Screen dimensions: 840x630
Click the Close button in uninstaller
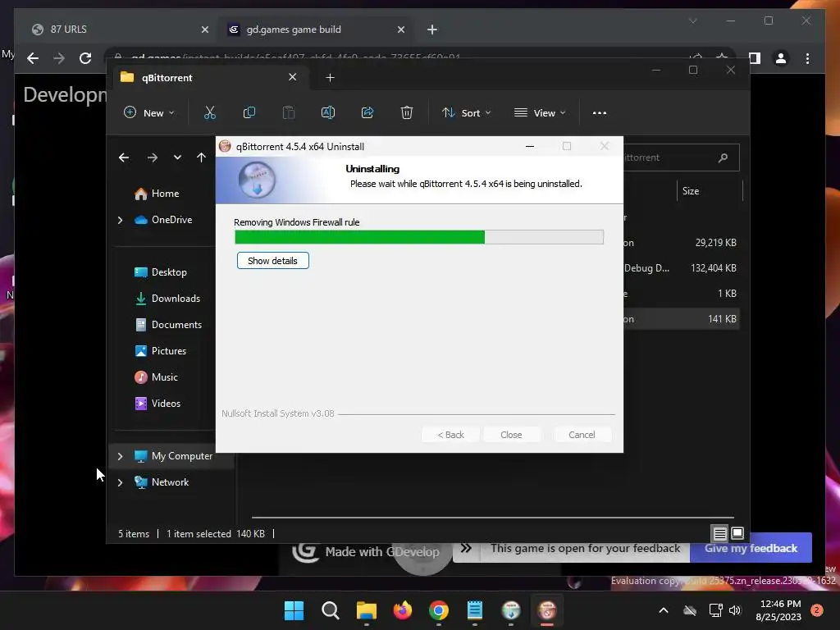(511, 435)
